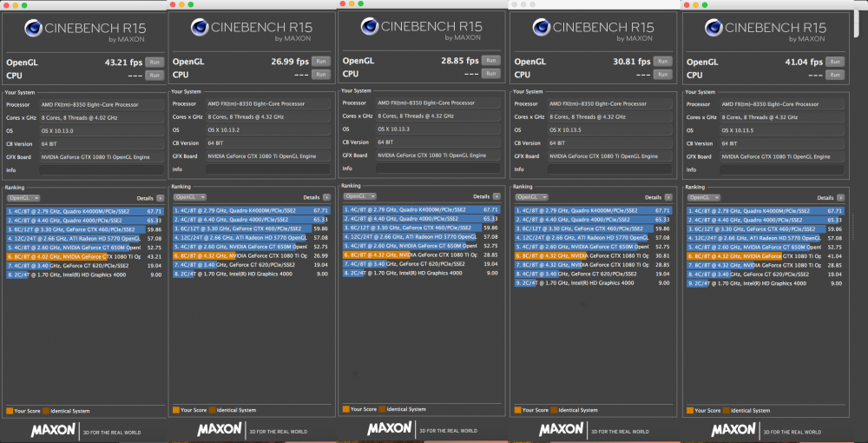Click Your Score orange swatch in 43.21 fps window
Image resolution: width=868 pixels, height=443 pixels.
click(x=10, y=411)
